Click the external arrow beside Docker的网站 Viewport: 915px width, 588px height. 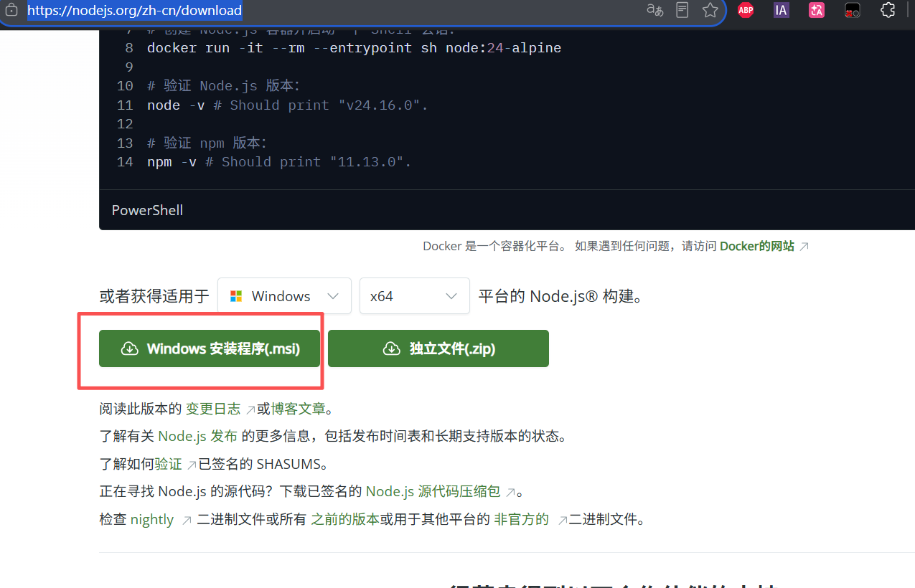[804, 247]
